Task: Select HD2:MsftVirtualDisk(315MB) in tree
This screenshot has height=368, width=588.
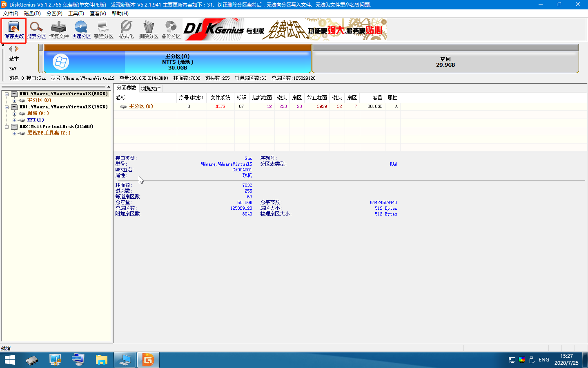Action: point(56,126)
